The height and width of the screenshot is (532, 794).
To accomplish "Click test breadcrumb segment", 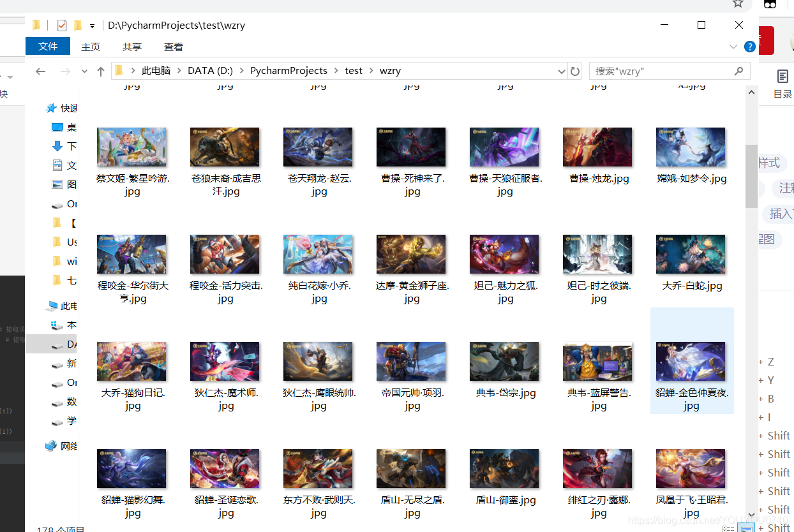I will pos(354,71).
